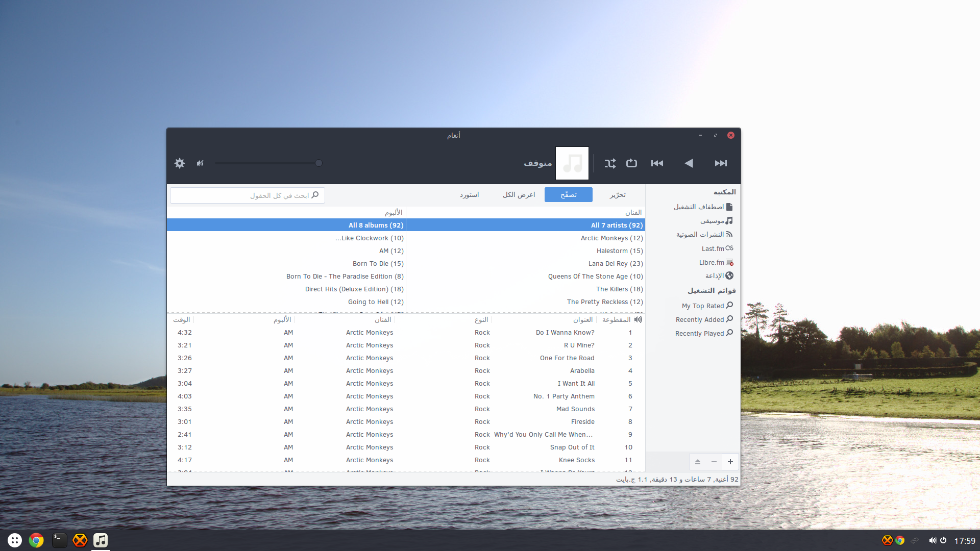Select Queens Of The Stone Age artist
The height and width of the screenshot is (551, 980).
(x=526, y=277)
